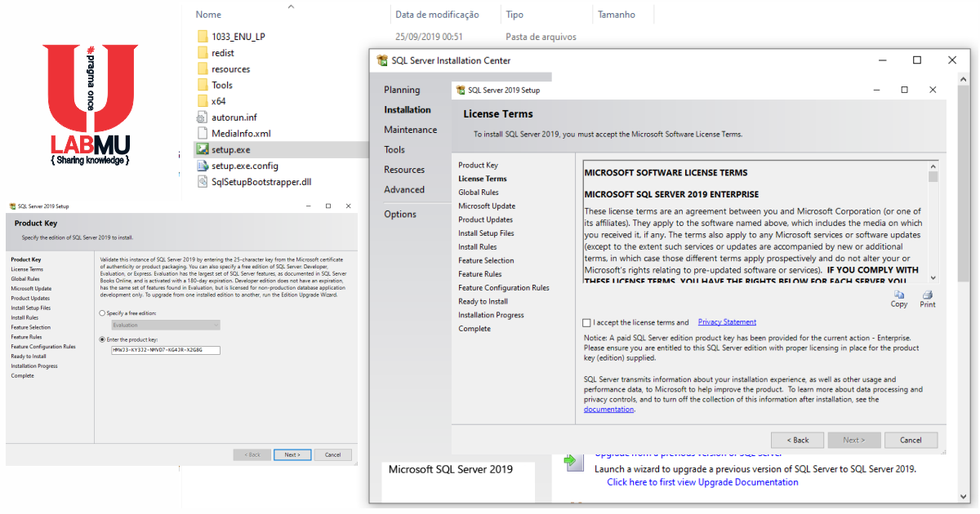Open the Installation section in Installation Center
The width and height of the screenshot is (980, 514).
point(408,109)
